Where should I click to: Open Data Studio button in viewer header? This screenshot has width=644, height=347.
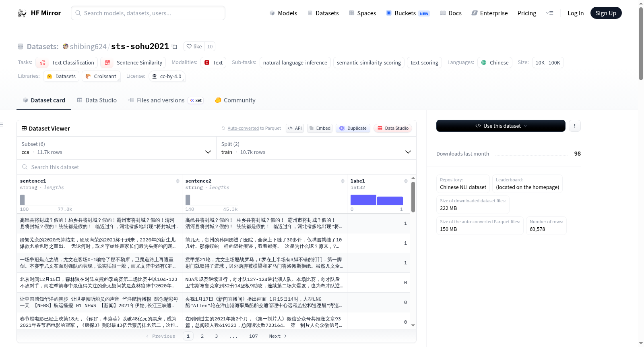pyautogui.click(x=393, y=128)
